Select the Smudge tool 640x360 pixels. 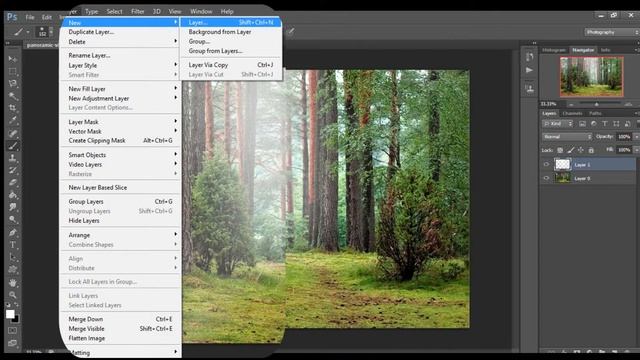[x=13, y=207]
